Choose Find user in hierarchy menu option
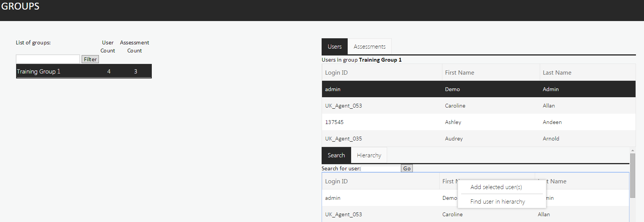The height and width of the screenshot is (222, 644). point(498,202)
